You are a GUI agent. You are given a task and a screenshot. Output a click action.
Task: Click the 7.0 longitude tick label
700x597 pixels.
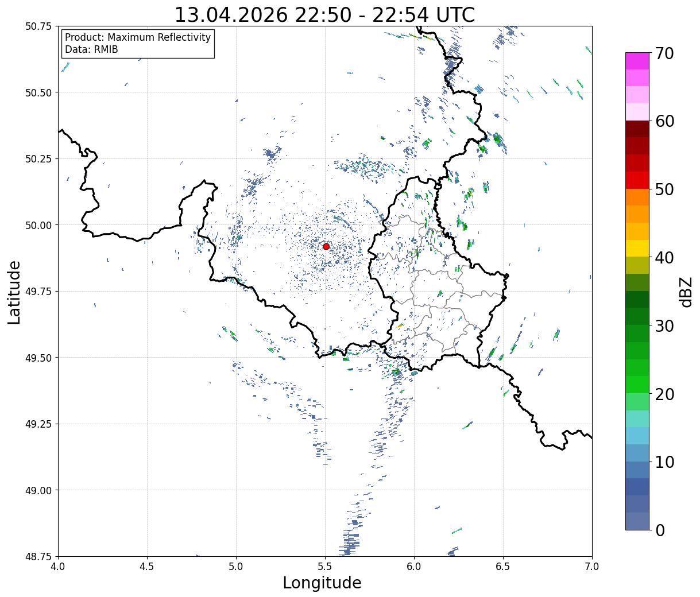(x=592, y=567)
